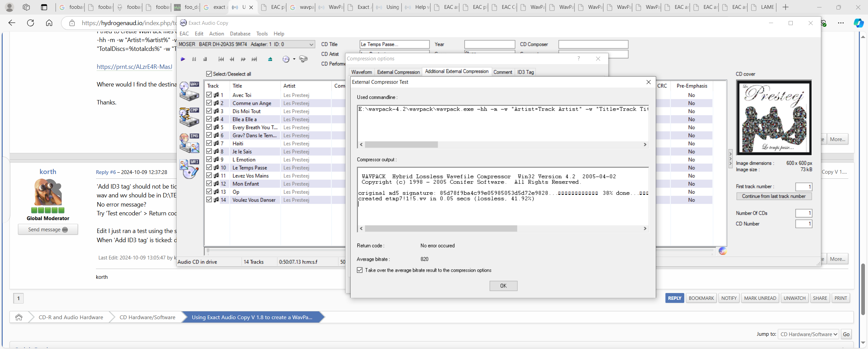Rewind using the EAC rewind icon
Viewport: 868px width, 349px height.
click(x=232, y=59)
